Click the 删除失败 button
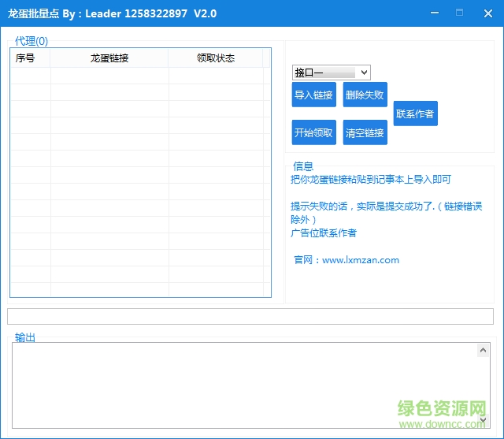This screenshot has height=439, width=504. coord(365,95)
